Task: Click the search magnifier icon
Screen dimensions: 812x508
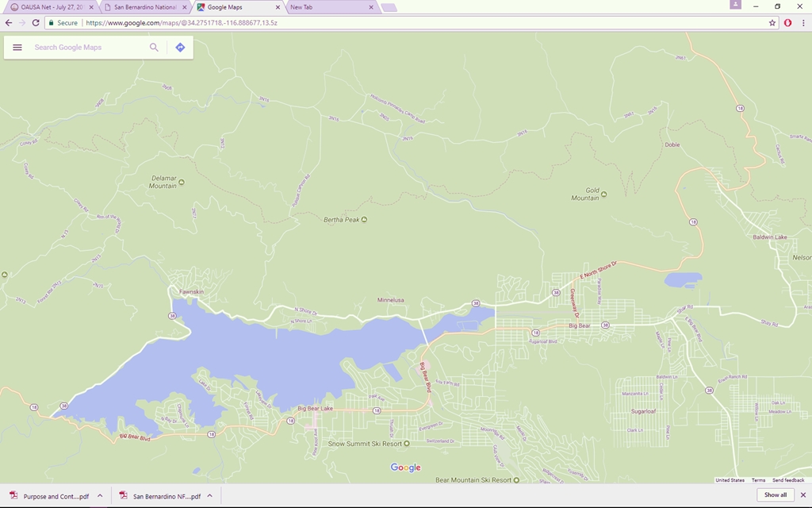Action: click(x=154, y=48)
